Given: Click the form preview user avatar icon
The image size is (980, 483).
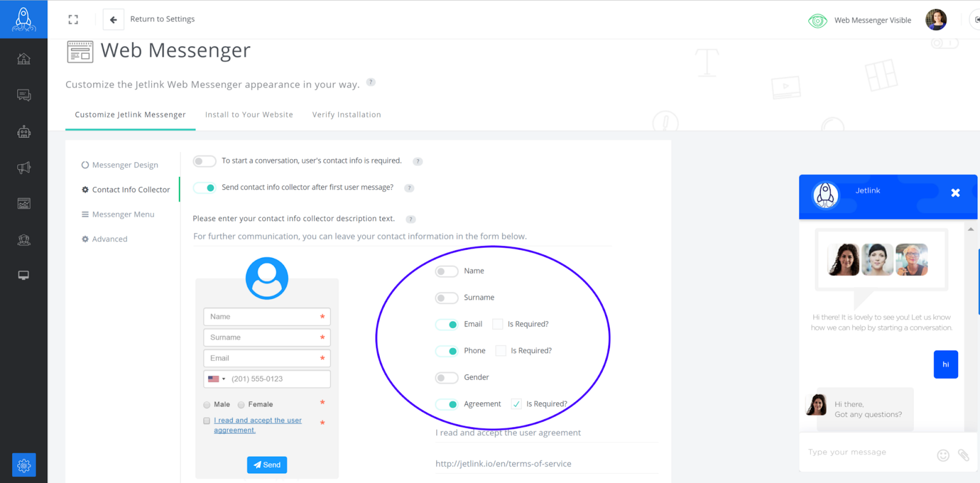Looking at the screenshot, I should tap(267, 278).
